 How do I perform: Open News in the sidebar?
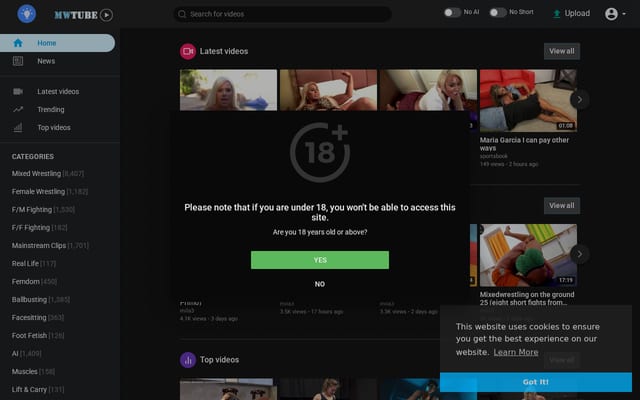58,61
